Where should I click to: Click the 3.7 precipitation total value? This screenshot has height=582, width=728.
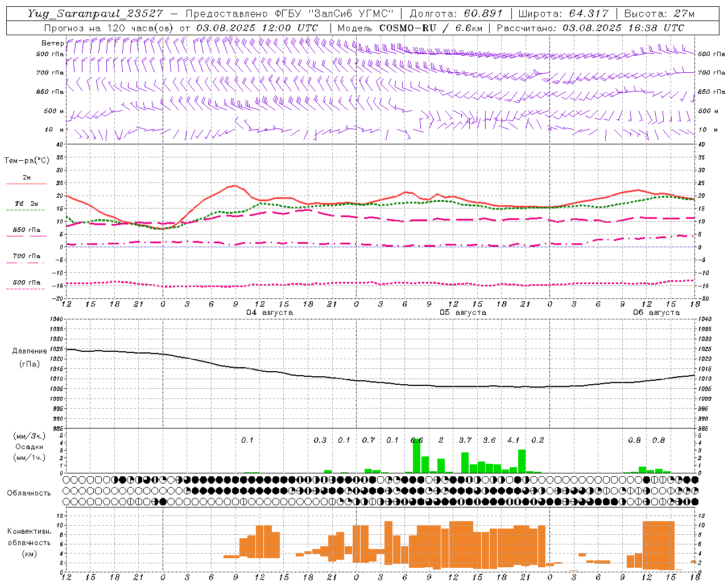point(465,440)
